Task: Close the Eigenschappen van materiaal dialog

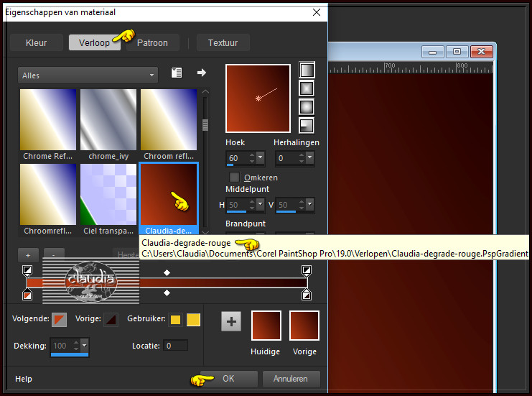Action: [316, 12]
